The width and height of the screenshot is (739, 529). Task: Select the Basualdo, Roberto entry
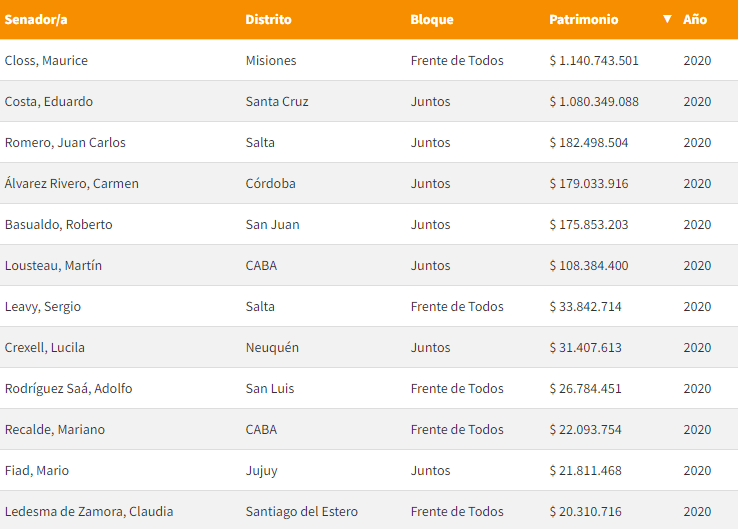58,224
